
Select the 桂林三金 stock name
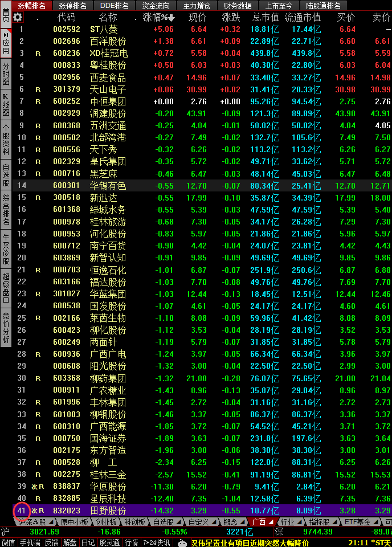pyautogui.click(x=108, y=475)
